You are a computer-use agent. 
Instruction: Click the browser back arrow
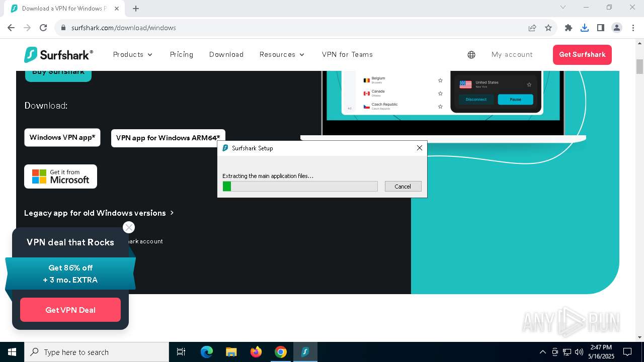click(11, 28)
